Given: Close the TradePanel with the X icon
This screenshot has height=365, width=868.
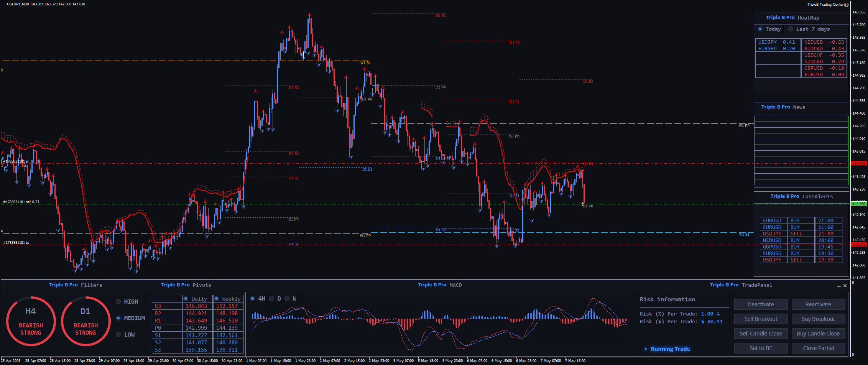Looking at the screenshot, I should click(845, 286).
